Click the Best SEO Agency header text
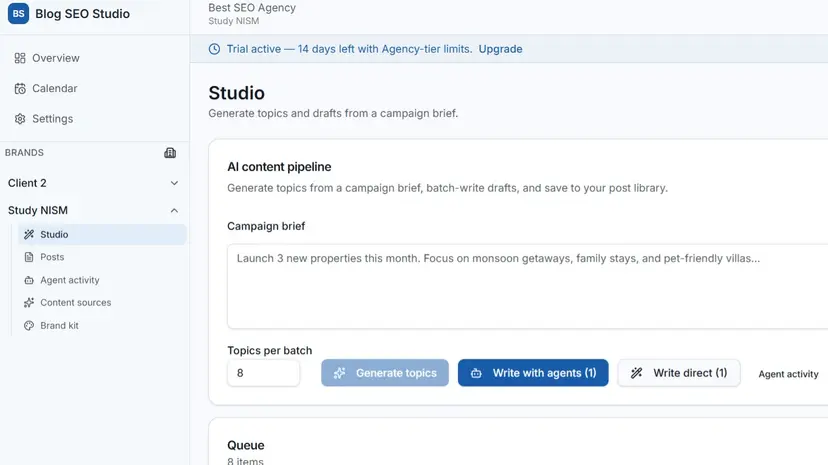Screen dimensions: 828x465 [252, 7]
